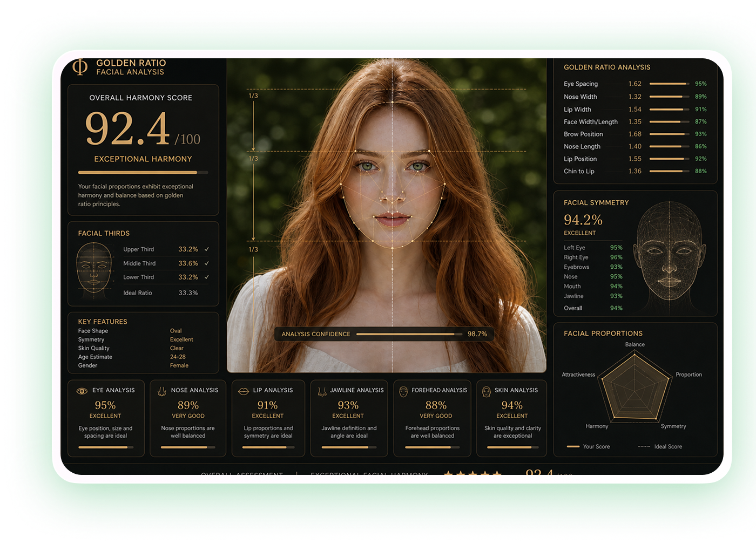
Task: Click the Ideal Score legend entry
Action: pos(660,447)
